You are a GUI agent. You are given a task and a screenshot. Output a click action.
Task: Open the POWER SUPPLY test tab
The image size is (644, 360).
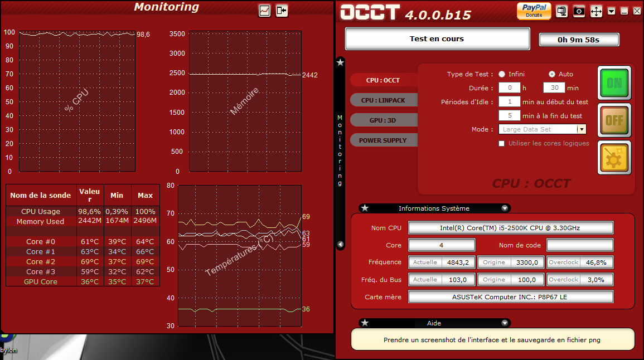pyautogui.click(x=383, y=140)
